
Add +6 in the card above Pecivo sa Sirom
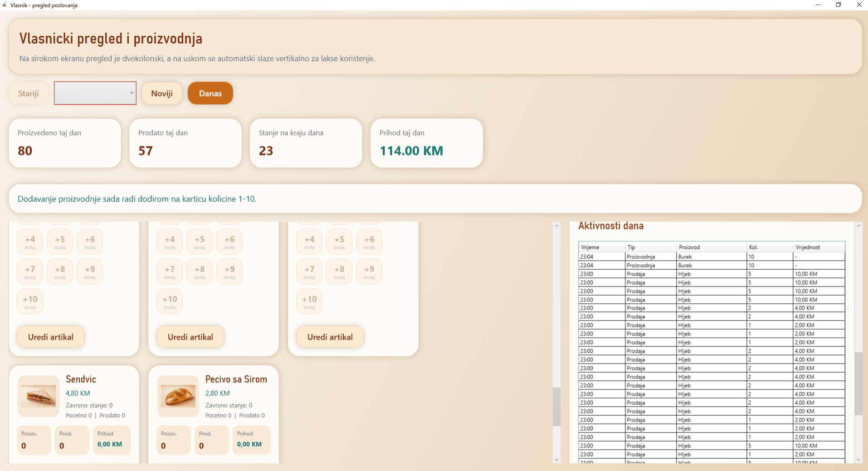229,242
